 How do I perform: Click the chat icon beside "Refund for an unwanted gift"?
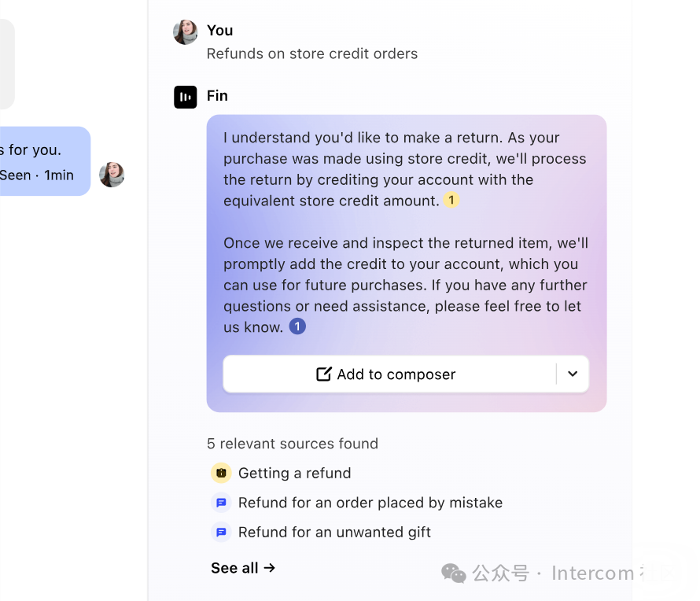coord(221,533)
